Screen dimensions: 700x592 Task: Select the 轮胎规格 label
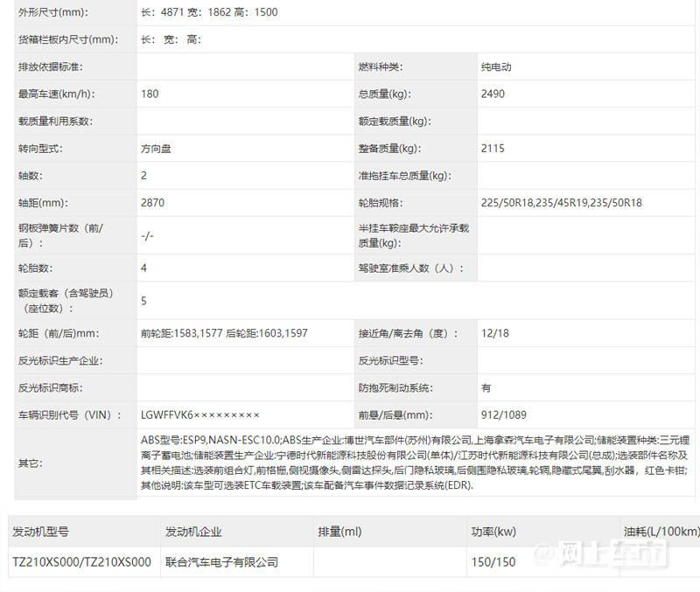point(381,203)
